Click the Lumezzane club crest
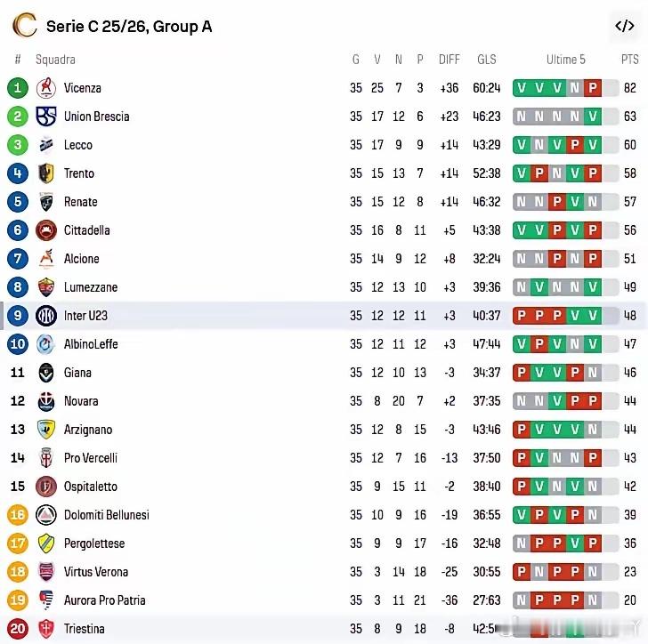 click(46, 287)
